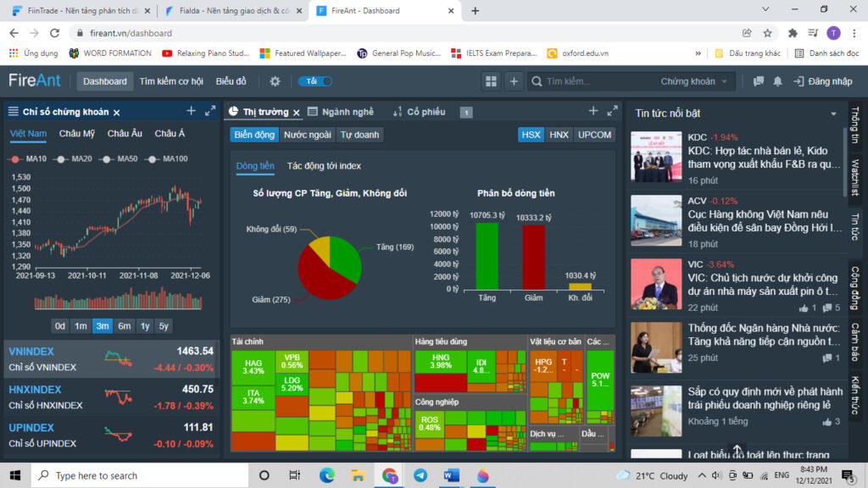Select HSX exchange
The height and width of the screenshot is (488, 868).
tap(531, 135)
